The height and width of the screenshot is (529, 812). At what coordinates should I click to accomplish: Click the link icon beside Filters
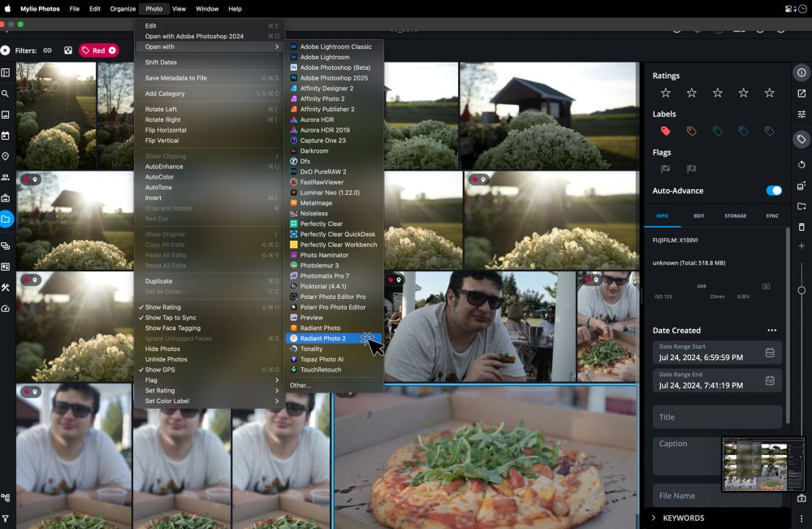tap(47, 50)
